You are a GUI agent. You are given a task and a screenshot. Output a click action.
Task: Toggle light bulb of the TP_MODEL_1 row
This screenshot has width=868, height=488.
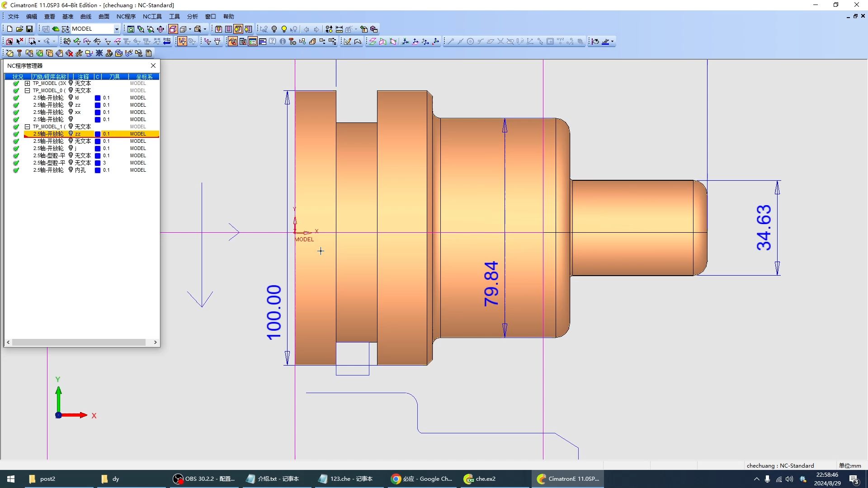tap(71, 127)
